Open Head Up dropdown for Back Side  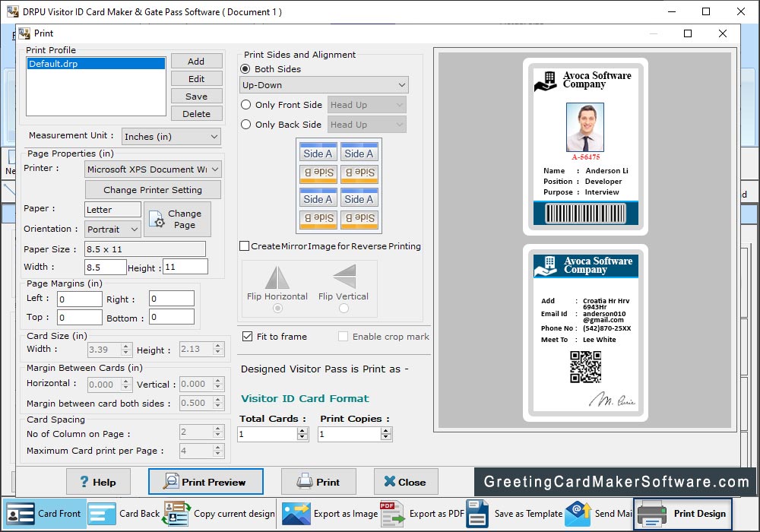(367, 125)
